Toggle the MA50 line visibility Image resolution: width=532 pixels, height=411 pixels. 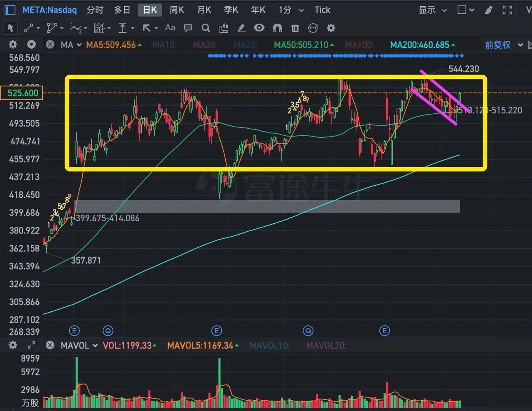click(304, 44)
